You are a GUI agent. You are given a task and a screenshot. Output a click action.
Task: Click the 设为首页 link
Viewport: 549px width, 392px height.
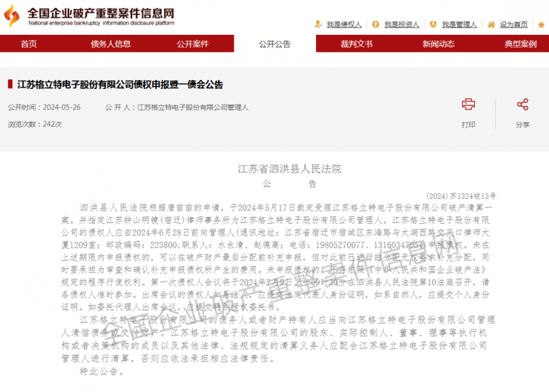(x=513, y=25)
